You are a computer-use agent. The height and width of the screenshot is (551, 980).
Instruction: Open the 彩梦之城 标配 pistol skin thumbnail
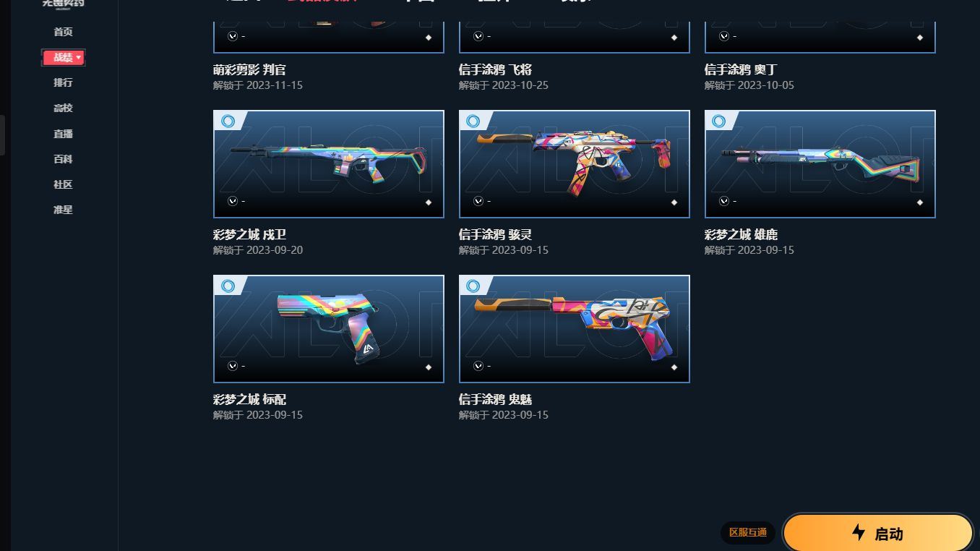(x=329, y=329)
